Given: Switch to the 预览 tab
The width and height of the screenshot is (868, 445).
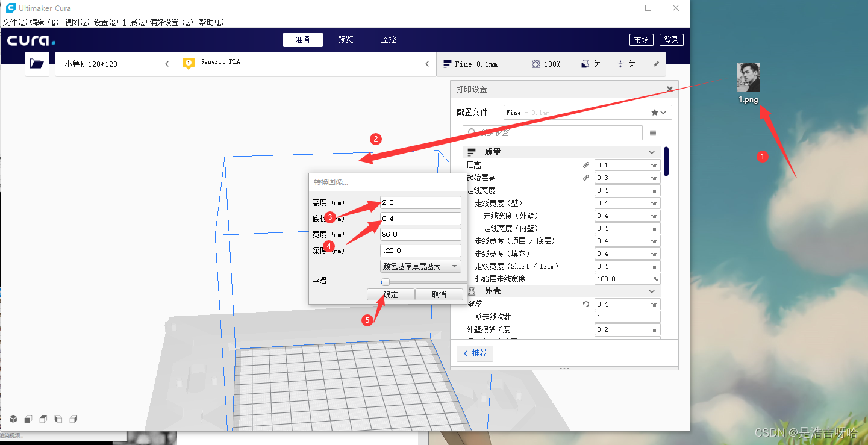Looking at the screenshot, I should pyautogui.click(x=346, y=40).
